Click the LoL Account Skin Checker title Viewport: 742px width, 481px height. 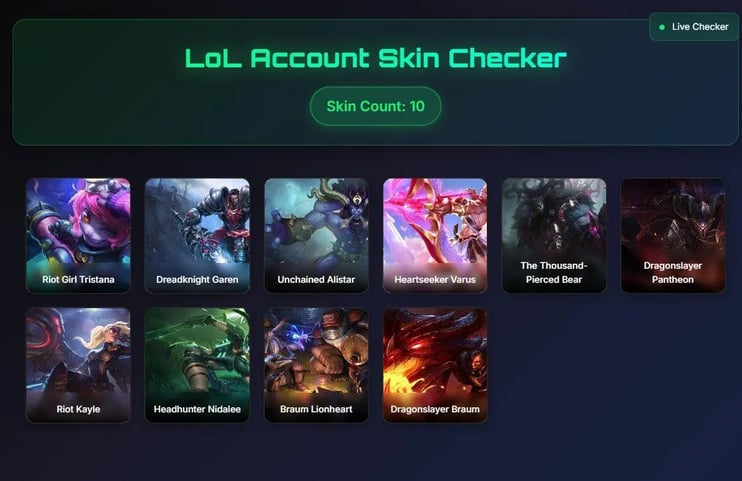click(376, 58)
